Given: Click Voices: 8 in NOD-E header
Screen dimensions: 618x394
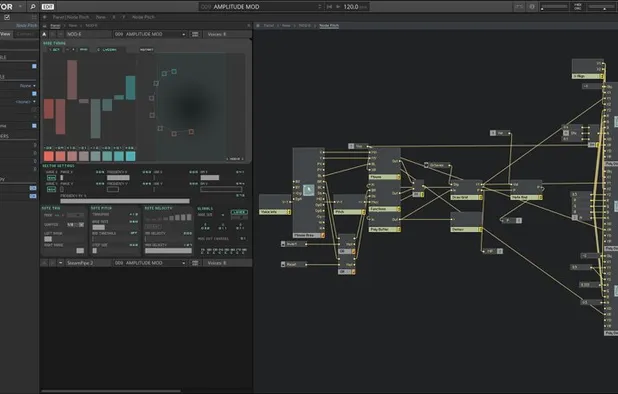Looking at the screenshot, I should [x=217, y=34].
